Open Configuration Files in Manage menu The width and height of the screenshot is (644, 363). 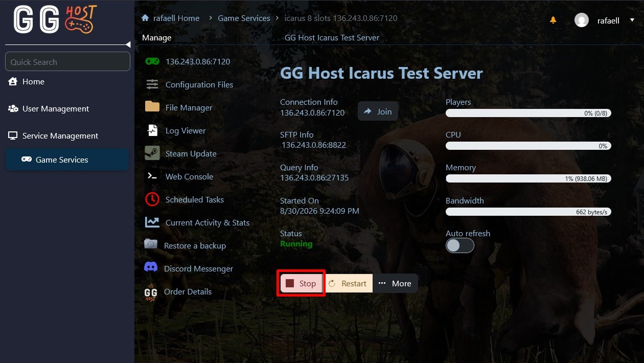[199, 84]
